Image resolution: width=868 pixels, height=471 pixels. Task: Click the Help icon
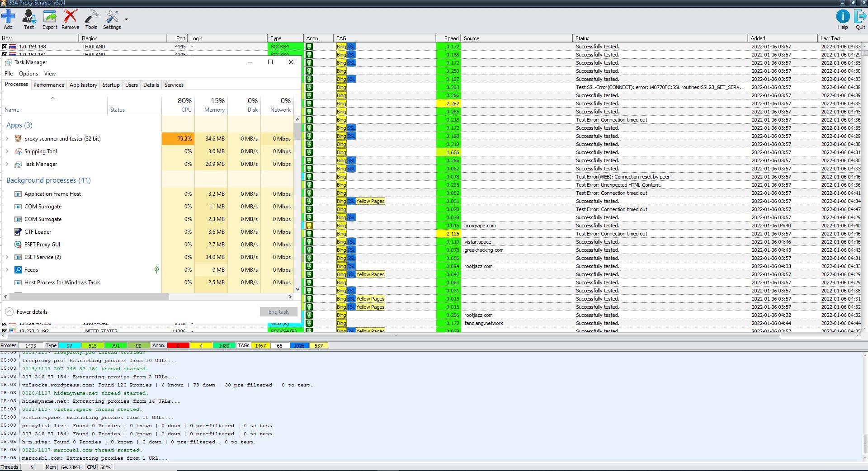tap(843, 20)
